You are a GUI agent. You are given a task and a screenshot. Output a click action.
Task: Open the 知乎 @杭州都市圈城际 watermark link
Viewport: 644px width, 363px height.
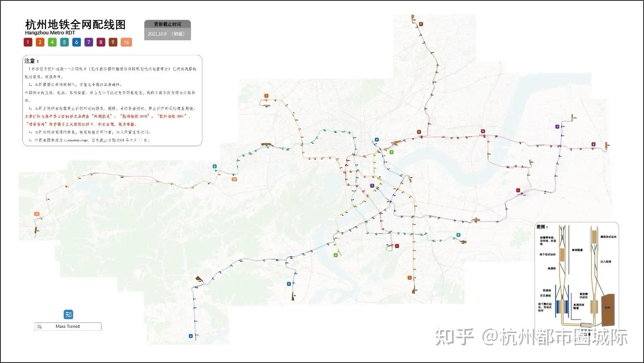531,337
